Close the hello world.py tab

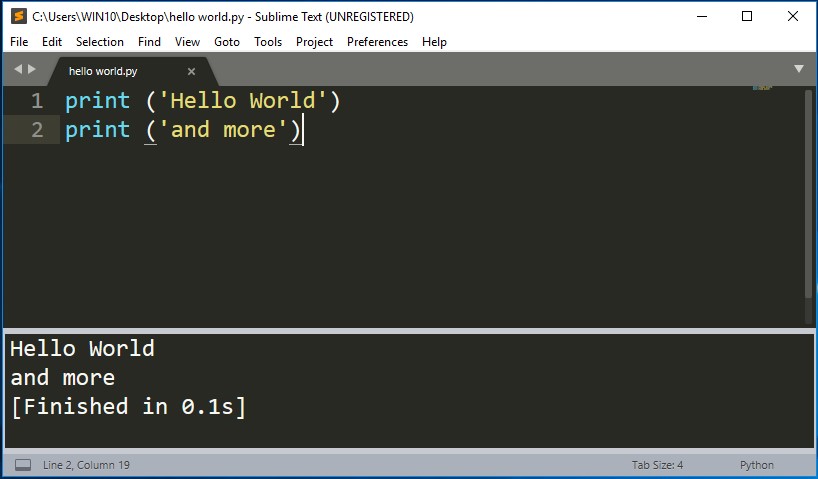coord(192,72)
